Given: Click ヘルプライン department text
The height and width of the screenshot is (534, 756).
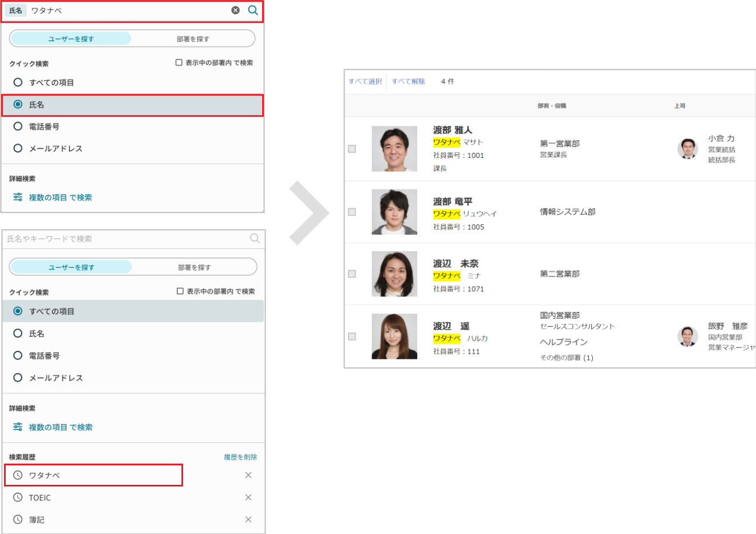Looking at the screenshot, I should 564,342.
